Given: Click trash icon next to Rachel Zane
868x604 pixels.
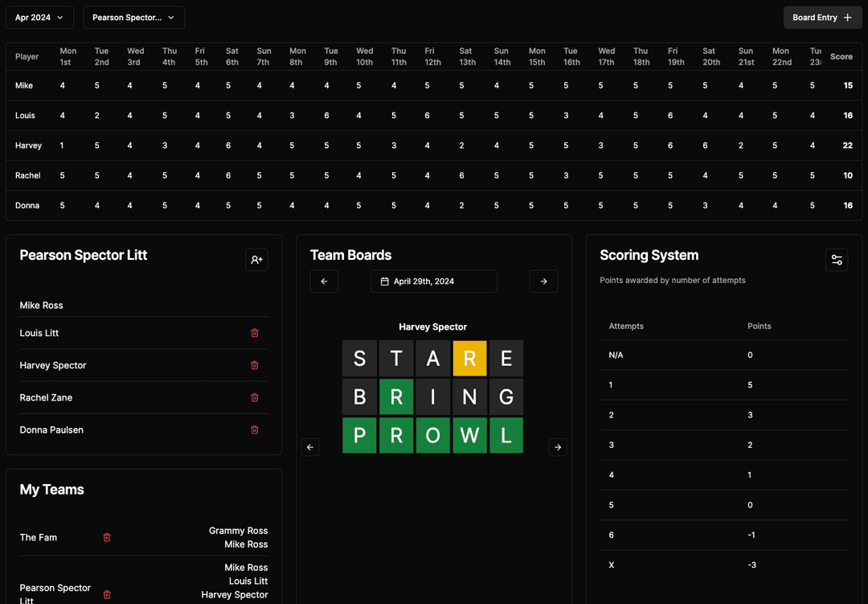Looking at the screenshot, I should click(x=255, y=397).
